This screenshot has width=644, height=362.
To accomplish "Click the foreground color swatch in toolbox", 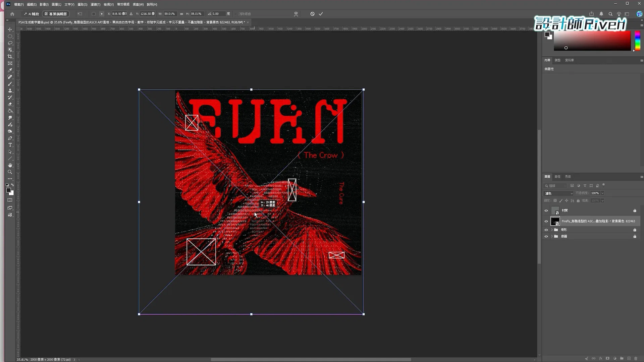I will tap(8, 190).
